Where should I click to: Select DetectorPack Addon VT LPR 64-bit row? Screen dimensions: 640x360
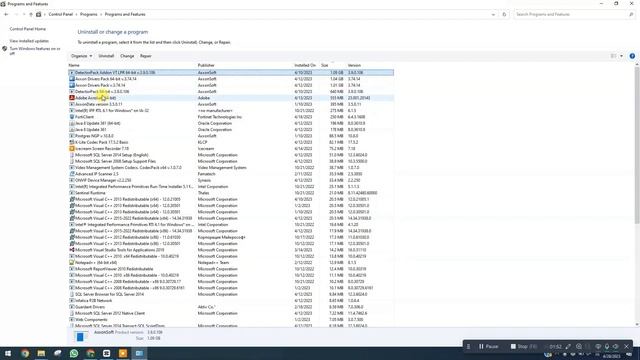click(231, 73)
